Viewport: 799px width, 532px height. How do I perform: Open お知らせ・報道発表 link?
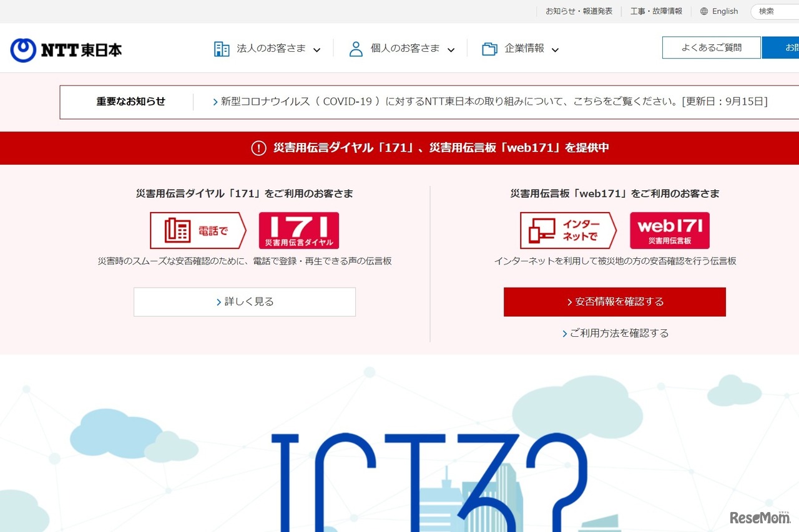click(579, 11)
